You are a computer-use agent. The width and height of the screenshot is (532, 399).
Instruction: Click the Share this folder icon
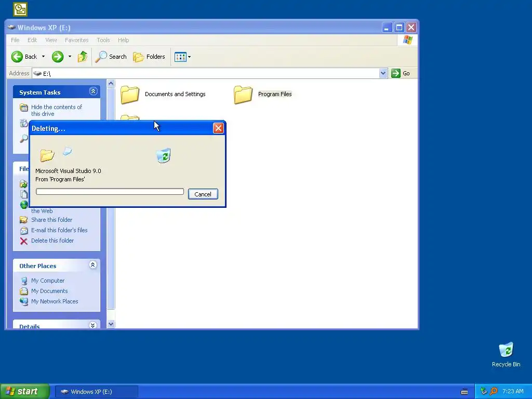(24, 220)
